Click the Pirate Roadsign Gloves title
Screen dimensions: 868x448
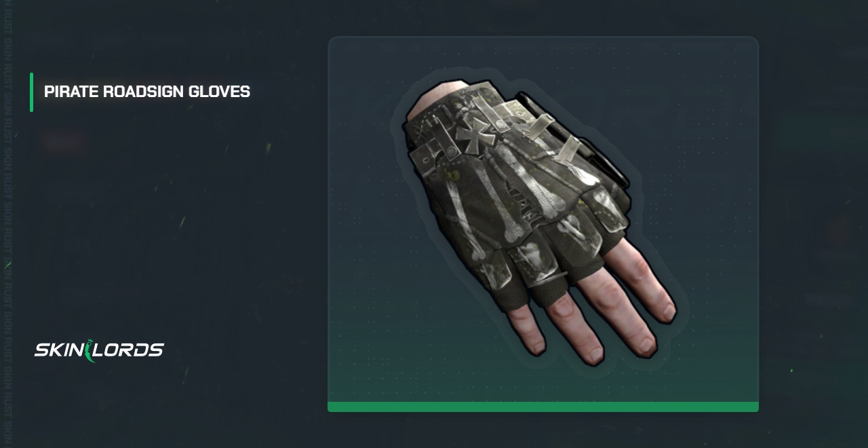(x=147, y=92)
